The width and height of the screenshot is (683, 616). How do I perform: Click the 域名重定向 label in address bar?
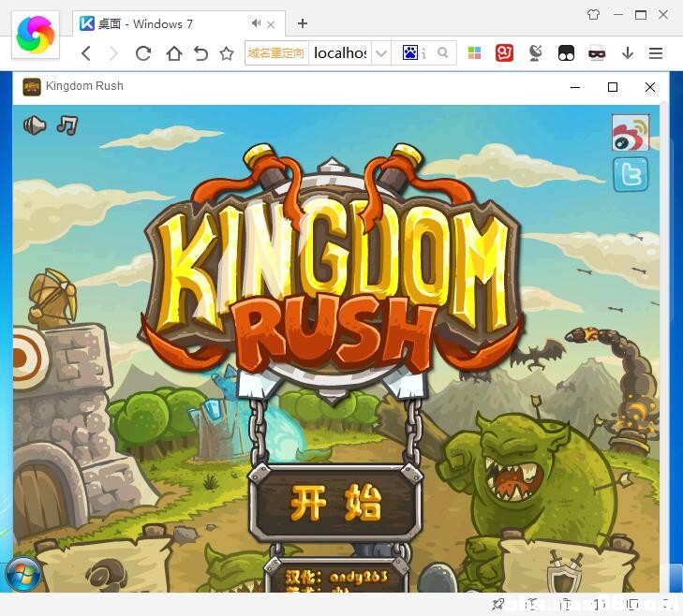(276, 53)
